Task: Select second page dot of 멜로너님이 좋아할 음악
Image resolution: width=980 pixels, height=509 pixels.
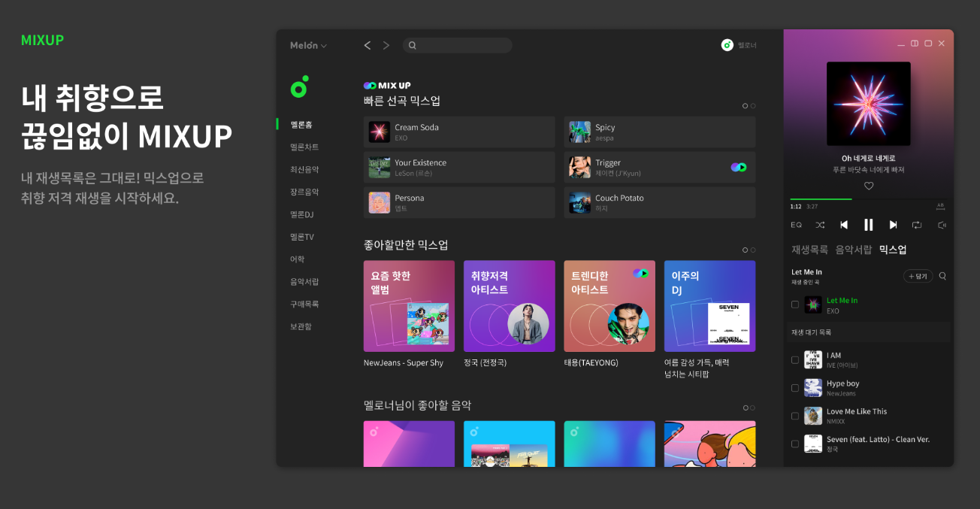Action: pos(753,408)
